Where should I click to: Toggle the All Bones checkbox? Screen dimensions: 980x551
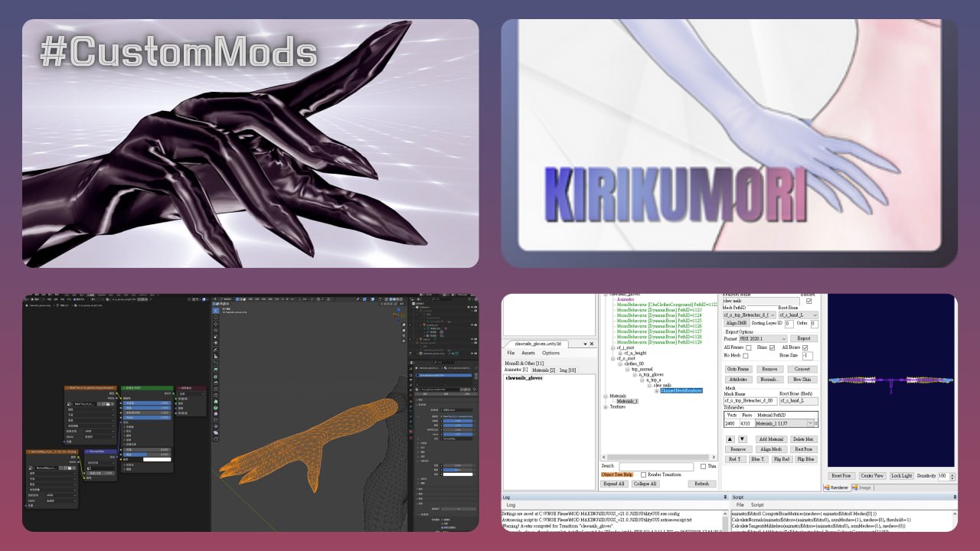coord(805,347)
